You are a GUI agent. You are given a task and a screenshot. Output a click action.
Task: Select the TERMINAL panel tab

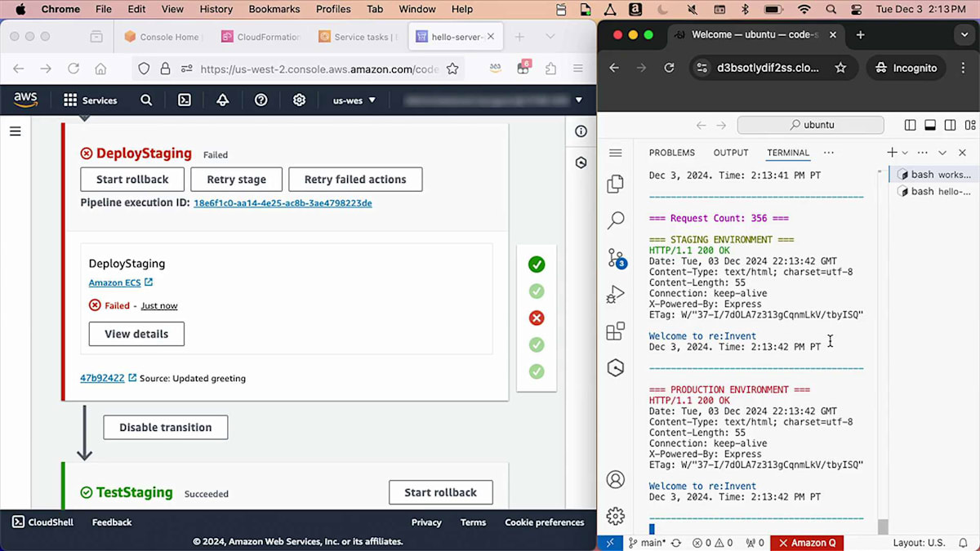coord(788,153)
